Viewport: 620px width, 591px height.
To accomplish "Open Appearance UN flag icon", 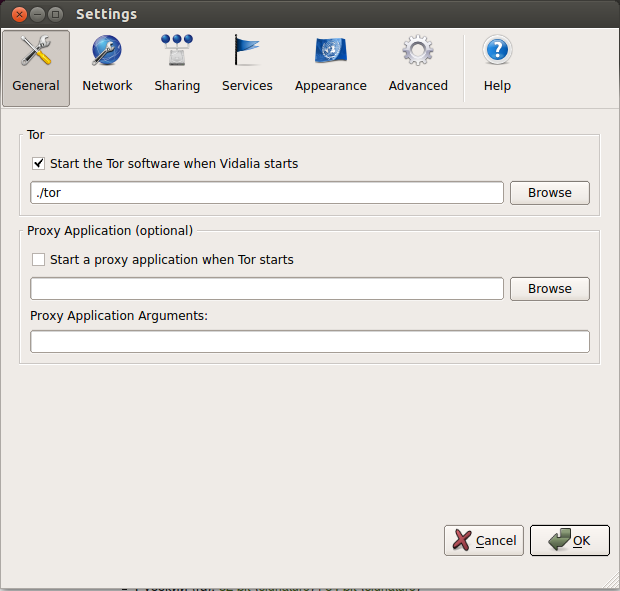I will click(x=331, y=50).
